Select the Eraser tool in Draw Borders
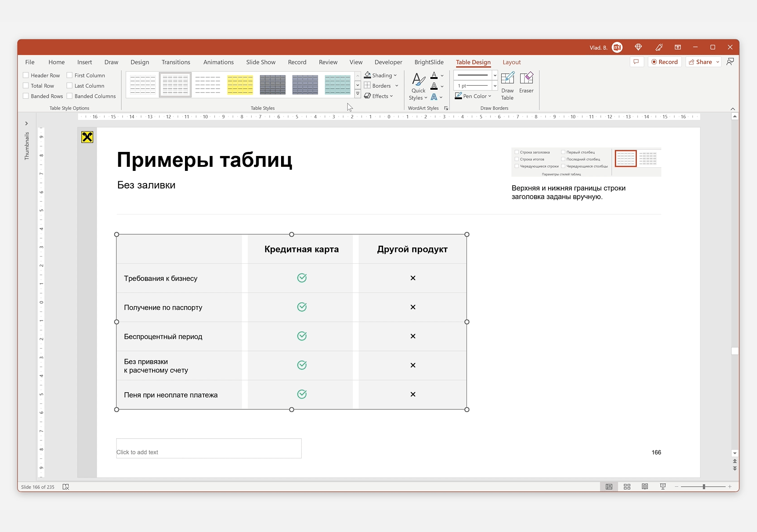This screenshot has width=757, height=532. (x=526, y=83)
